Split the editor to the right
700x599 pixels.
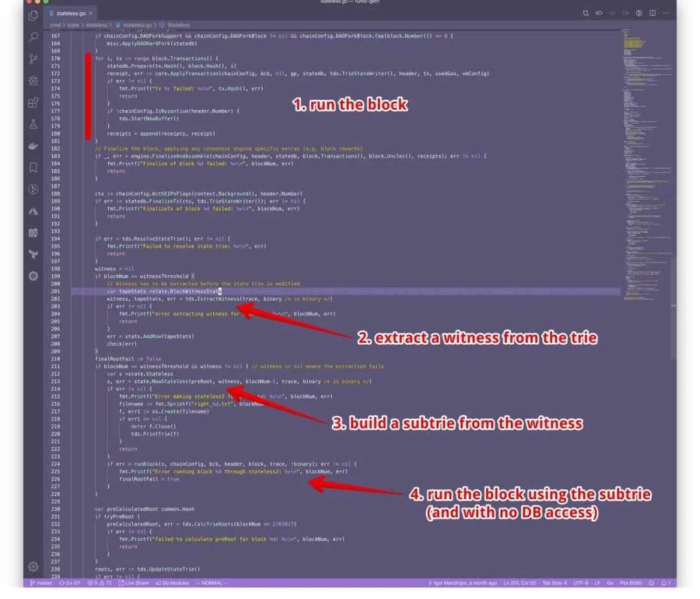click(x=652, y=13)
